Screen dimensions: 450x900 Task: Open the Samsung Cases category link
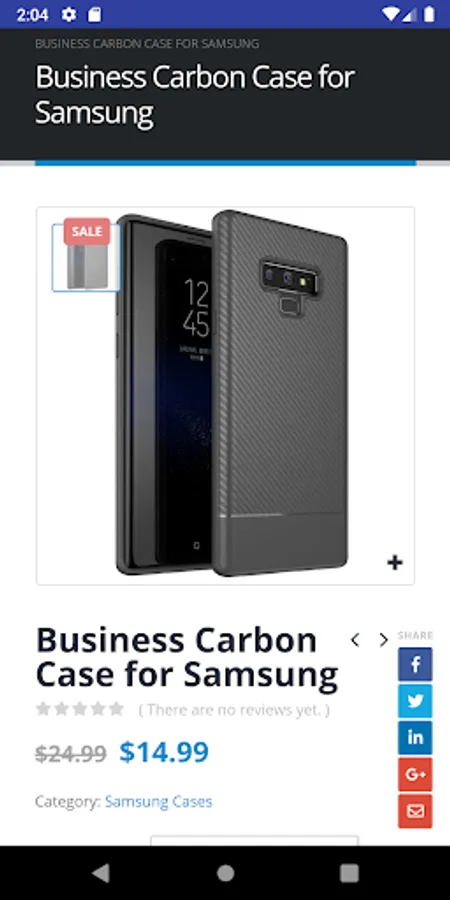coord(158,801)
